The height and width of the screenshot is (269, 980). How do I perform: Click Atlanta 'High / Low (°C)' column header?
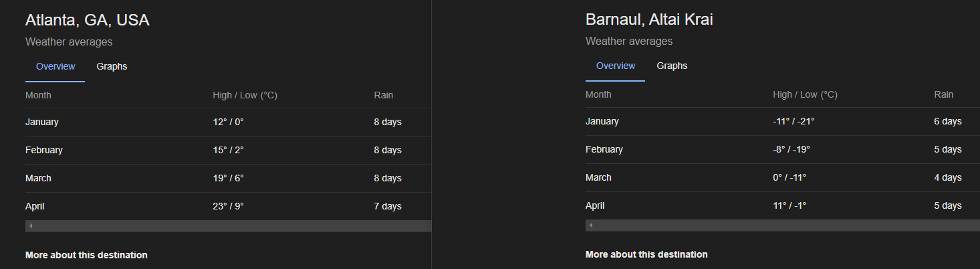pyautogui.click(x=245, y=95)
